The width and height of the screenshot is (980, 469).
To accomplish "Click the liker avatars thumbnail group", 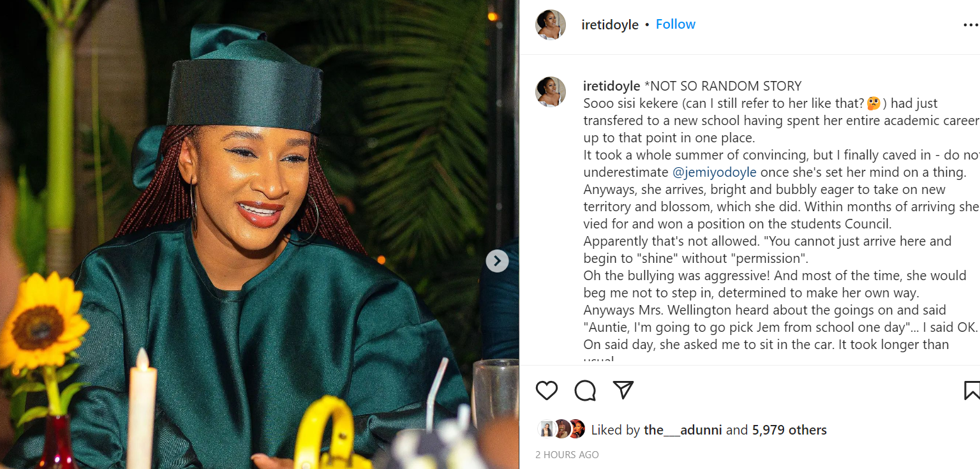I will pos(561,429).
